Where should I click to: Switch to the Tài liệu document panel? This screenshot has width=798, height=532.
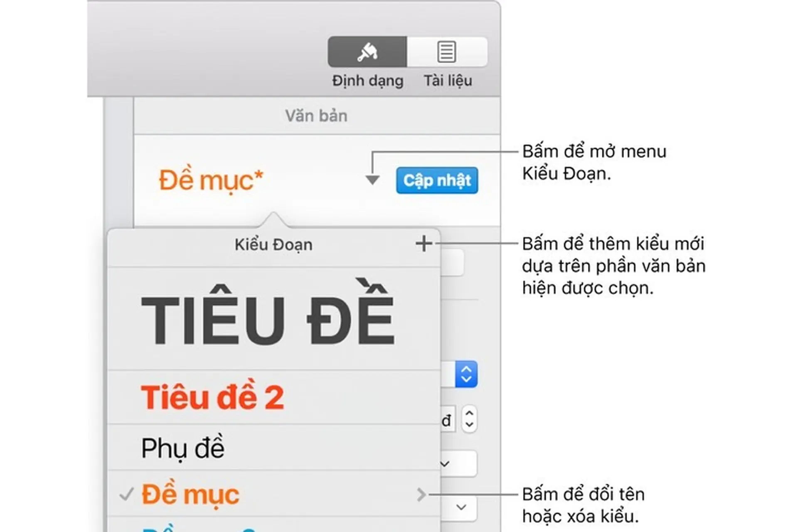(447, 52)
